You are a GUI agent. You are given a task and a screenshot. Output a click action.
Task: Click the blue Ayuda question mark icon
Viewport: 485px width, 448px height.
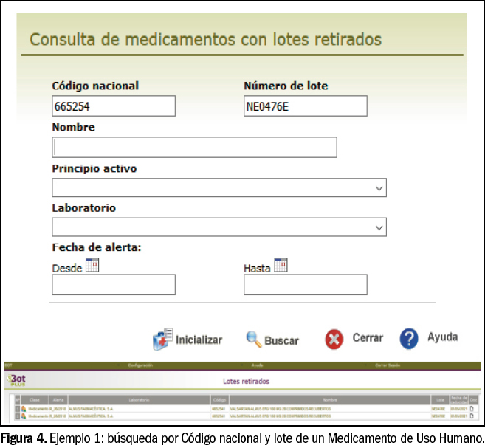click(409, 338)
